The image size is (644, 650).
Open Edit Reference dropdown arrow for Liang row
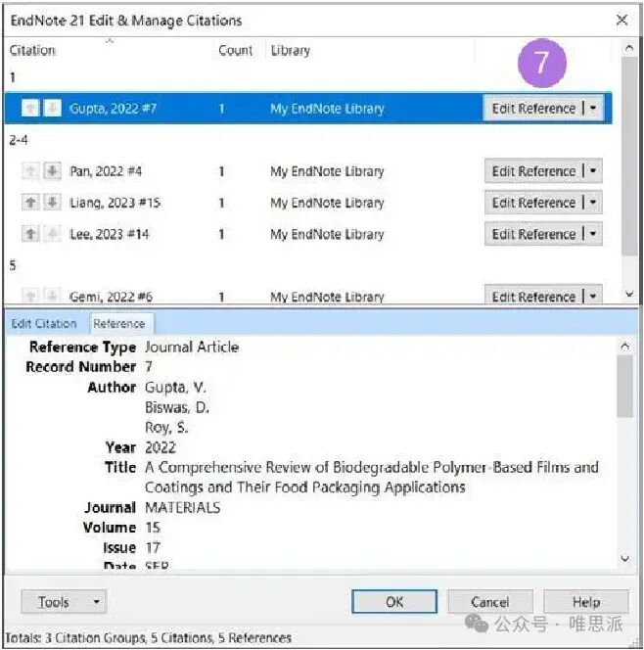pos(593,203)
